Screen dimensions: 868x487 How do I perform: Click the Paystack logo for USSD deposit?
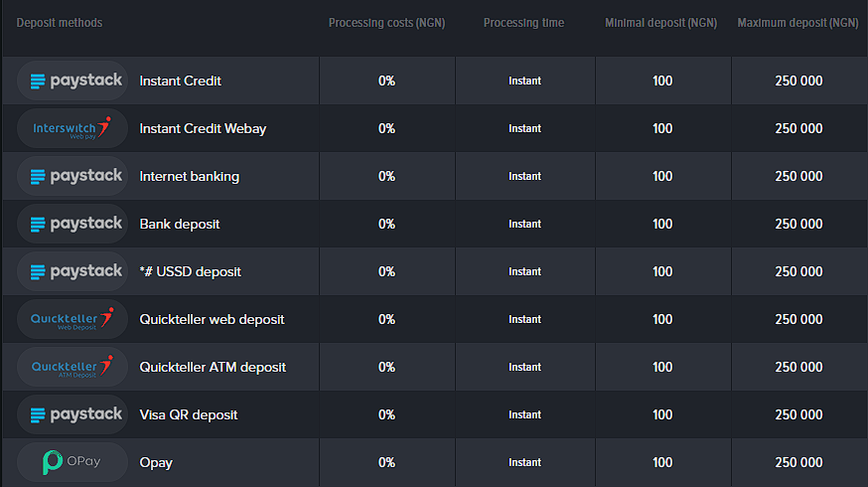point(72,271)
